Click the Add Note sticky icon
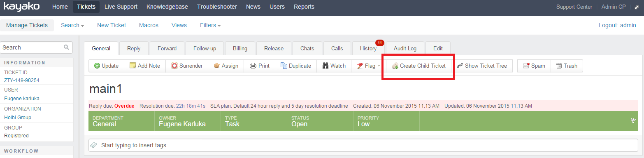Image resolution: width=644 pixels, height=158 pixels. point(133,66)
